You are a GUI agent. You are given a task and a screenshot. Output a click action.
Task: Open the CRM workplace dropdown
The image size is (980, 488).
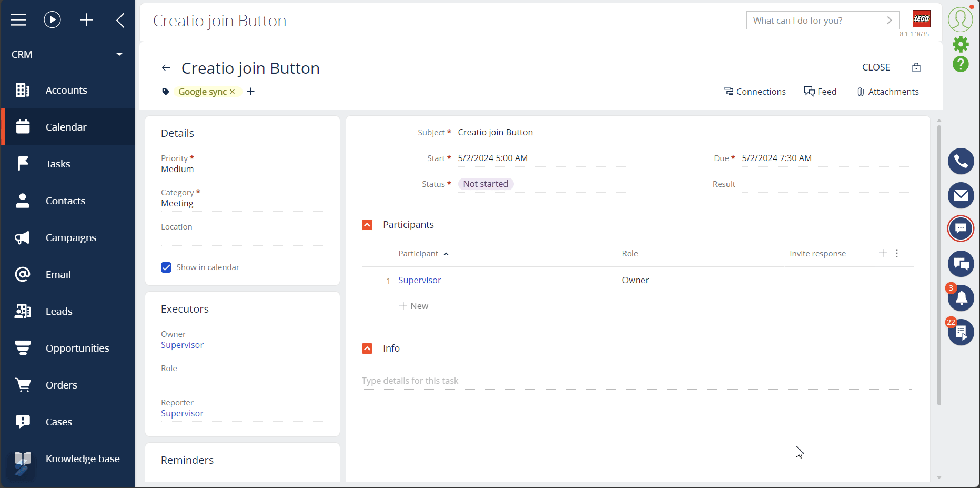pos(67,54)
